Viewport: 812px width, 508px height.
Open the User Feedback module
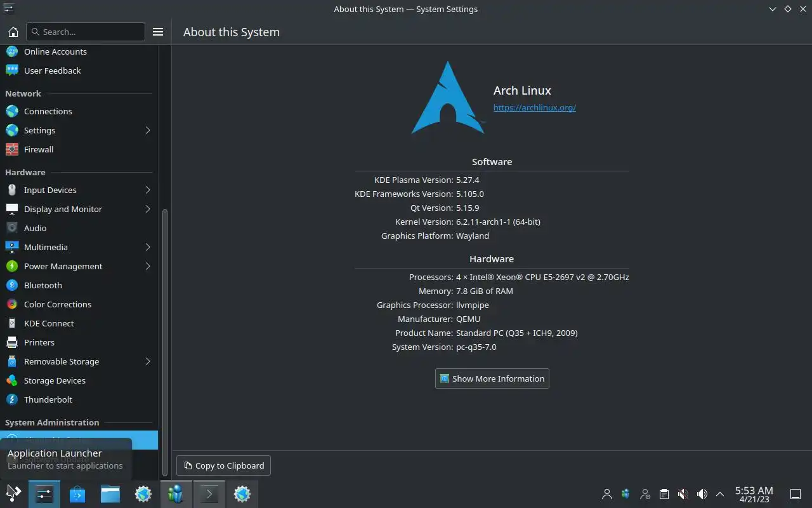tap(79, 70)
